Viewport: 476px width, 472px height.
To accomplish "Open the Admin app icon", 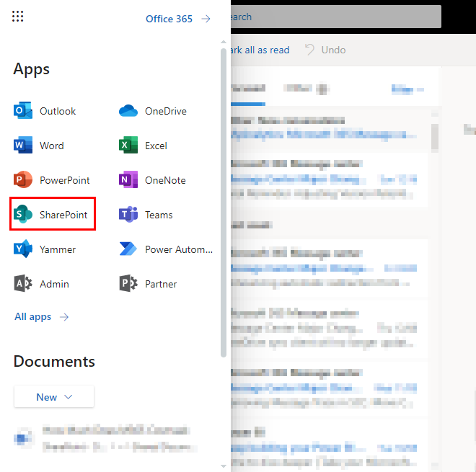I will tap(23, 284).
